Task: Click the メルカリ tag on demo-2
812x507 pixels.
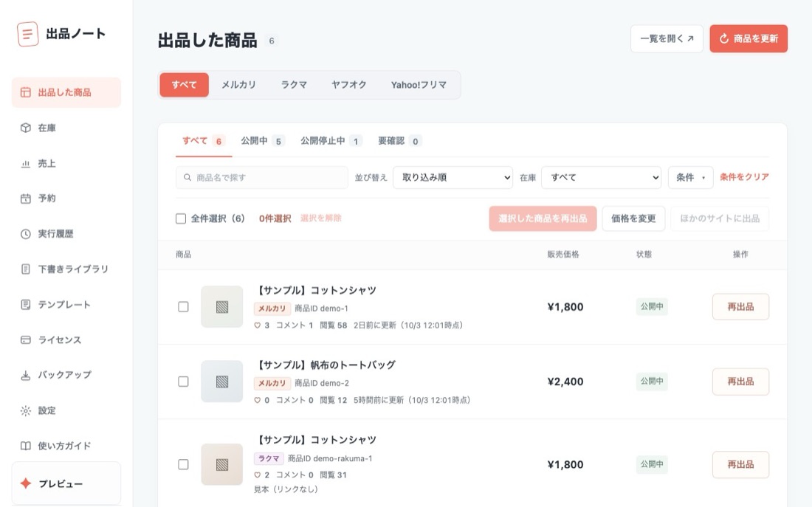Action: tap(272, 383)
